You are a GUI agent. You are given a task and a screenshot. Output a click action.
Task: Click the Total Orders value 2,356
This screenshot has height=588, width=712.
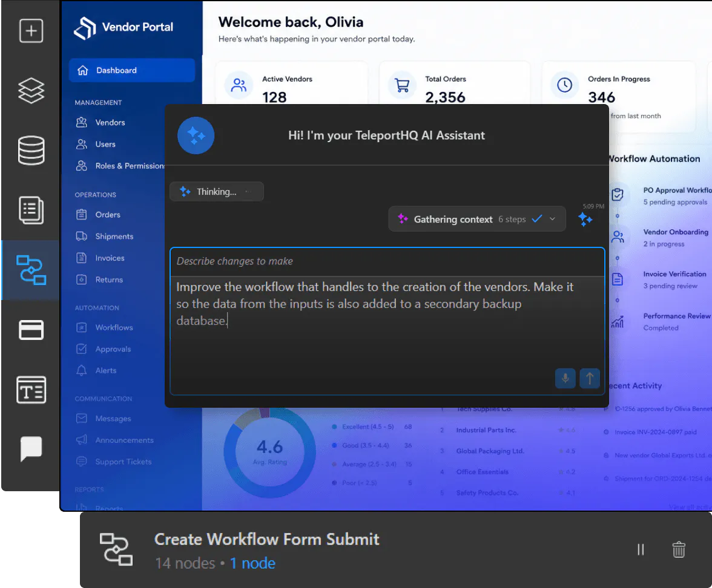tap(445, 97)
